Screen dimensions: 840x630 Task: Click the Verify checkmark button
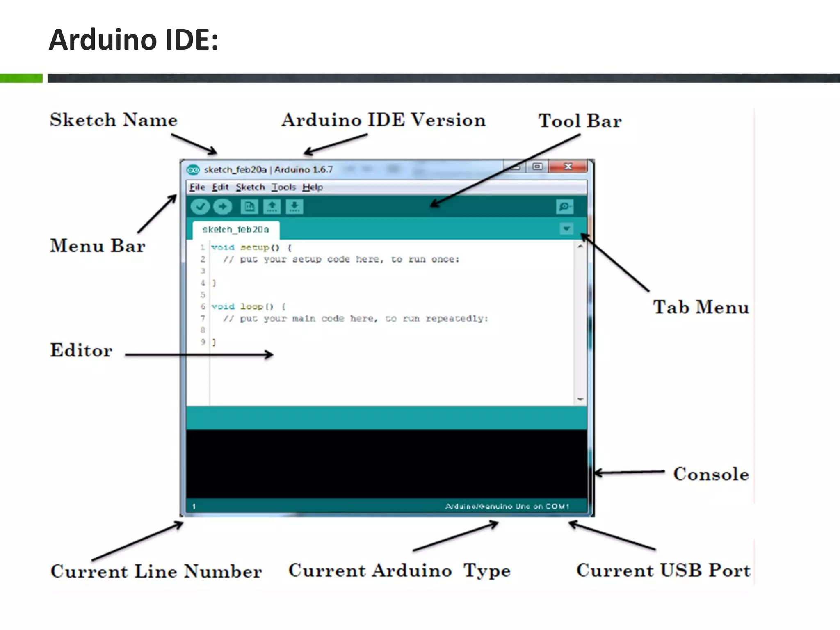[200, 207]
